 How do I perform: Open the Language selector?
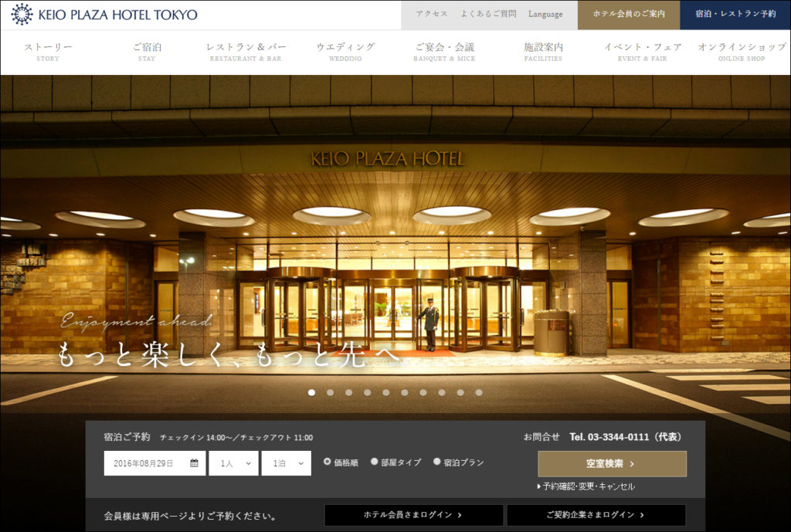[545, 14]
